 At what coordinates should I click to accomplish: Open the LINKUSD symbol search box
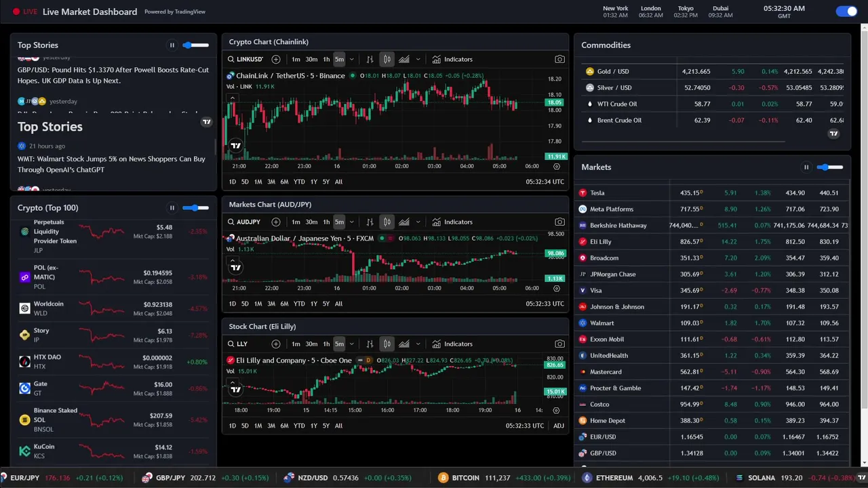[x=245, y=60]
